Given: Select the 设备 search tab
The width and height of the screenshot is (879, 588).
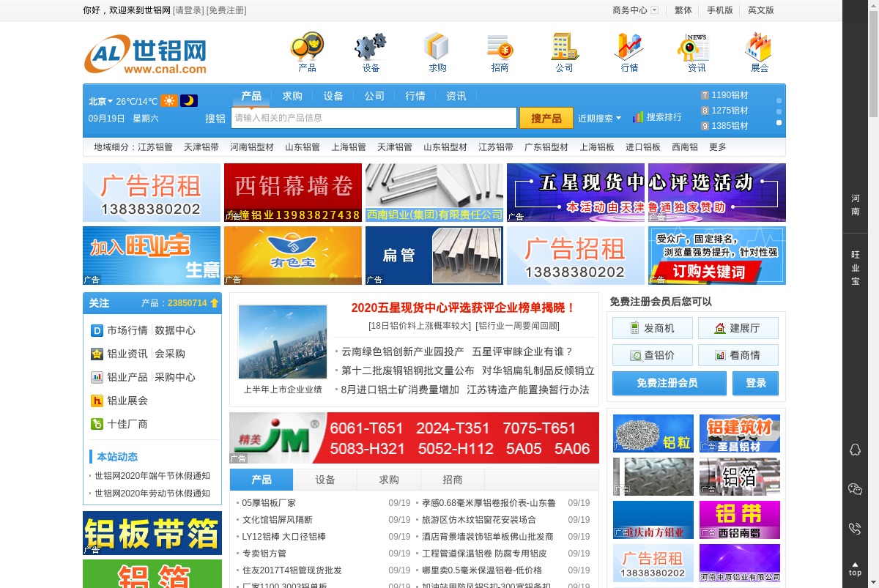Looking at the screenshot, I should (x=333, y=96).
